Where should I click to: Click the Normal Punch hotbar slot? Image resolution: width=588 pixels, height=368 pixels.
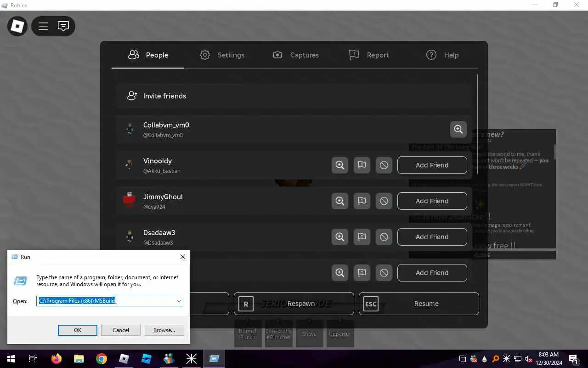point(248,333)
